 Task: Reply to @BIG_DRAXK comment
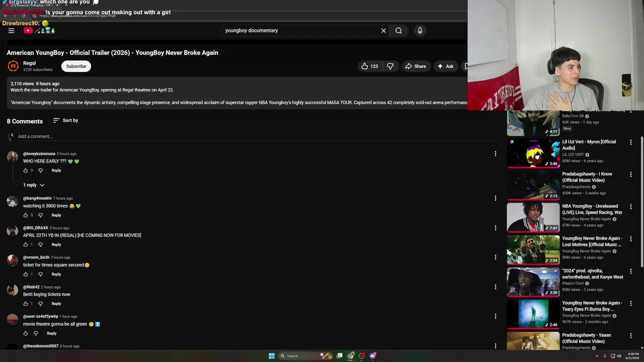pyautogui.click(x=56, y=245)
